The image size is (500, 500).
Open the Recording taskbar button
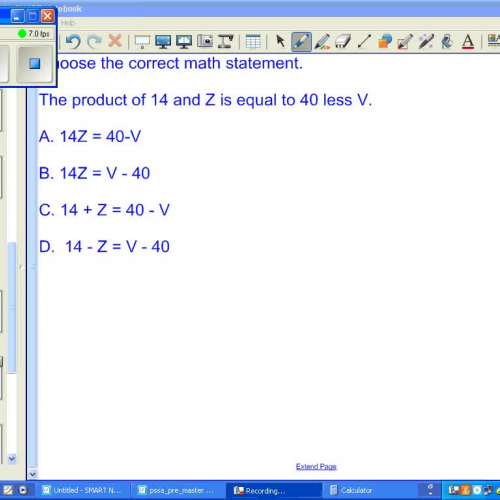273,490
